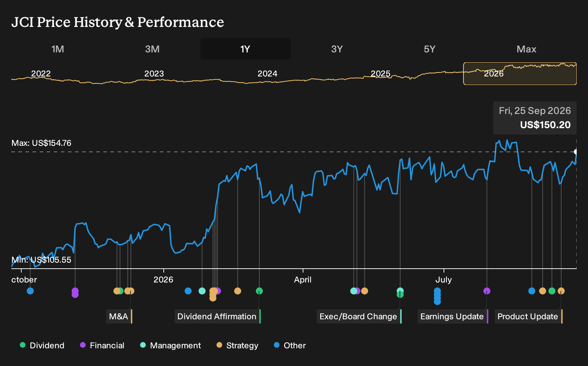
Task: Select teal Management dot linked to Exec/Board Change
Action: 400,291
